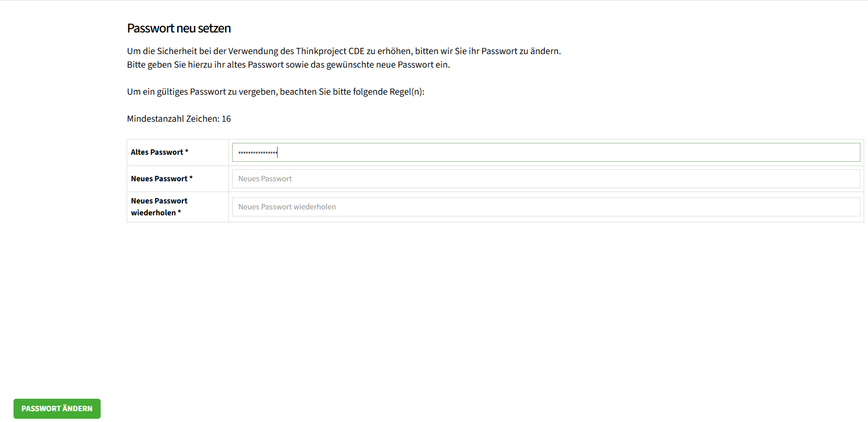Image resolution: width=868 pixels, height=422 pixels.
Task: Click the required asterisk beside Altes Passwort
Action: click(x=187, y=151)
